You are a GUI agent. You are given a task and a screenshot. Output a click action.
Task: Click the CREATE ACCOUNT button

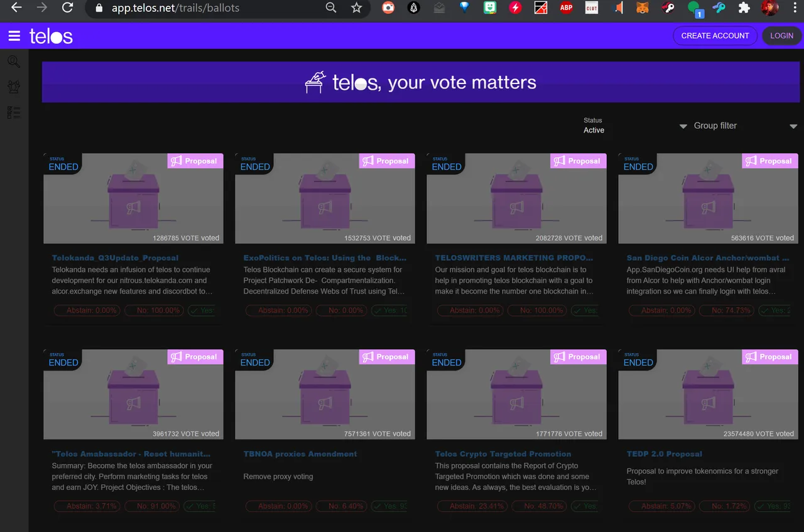[715, 36]
